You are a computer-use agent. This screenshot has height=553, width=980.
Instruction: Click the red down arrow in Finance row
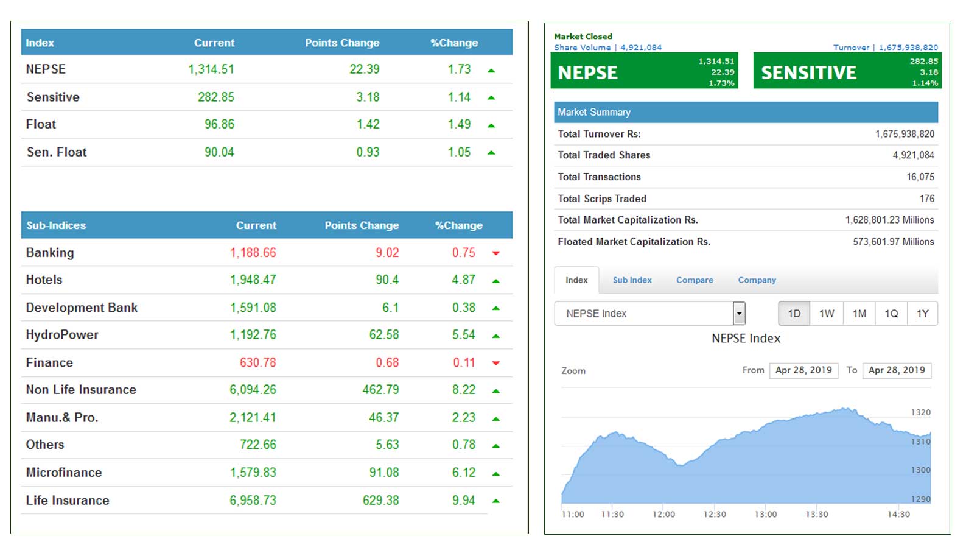click(495, 363)
